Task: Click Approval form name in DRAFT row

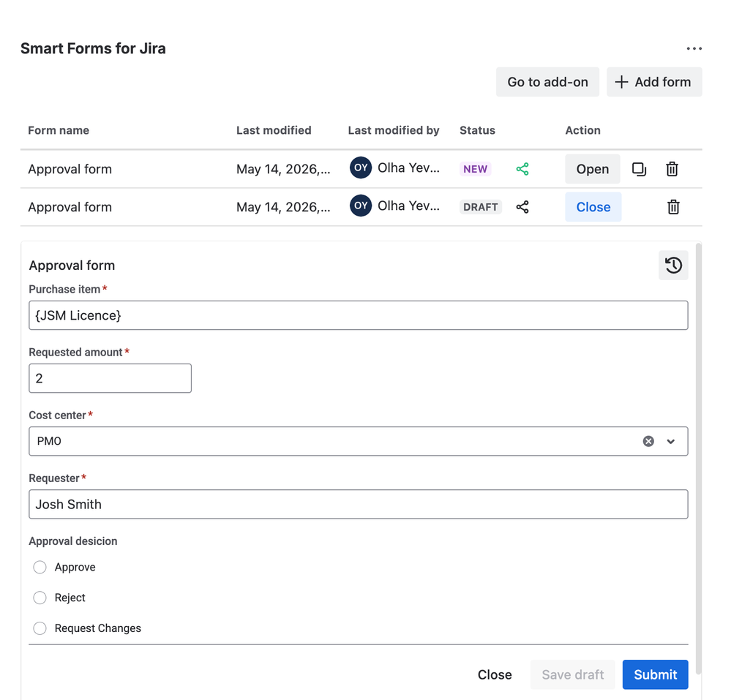Action: pos(70,207)
